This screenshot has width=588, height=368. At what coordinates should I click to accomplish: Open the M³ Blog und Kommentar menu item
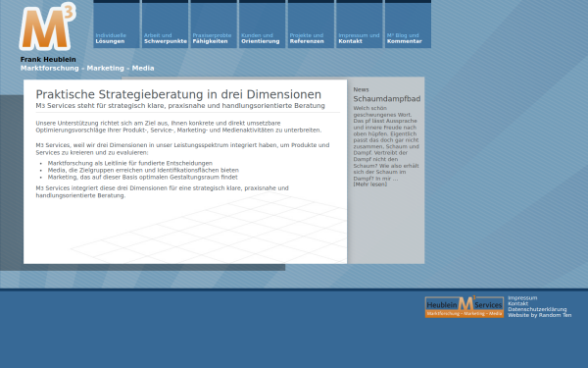click(x=408, y=24)
